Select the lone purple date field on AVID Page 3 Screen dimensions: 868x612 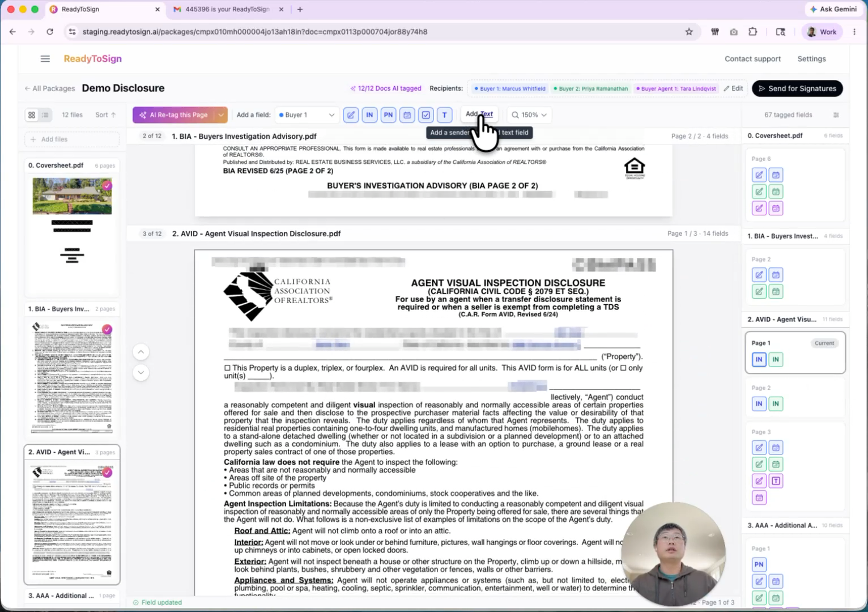(x=759, y=498)
